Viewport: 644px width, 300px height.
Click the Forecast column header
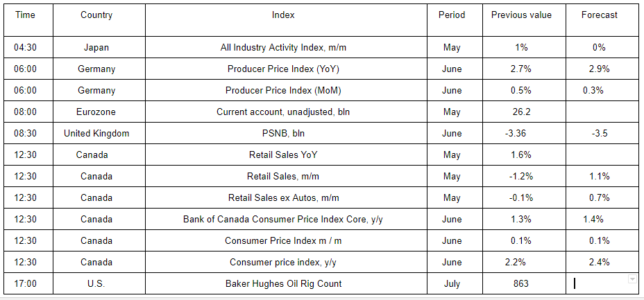pos(600,15)
